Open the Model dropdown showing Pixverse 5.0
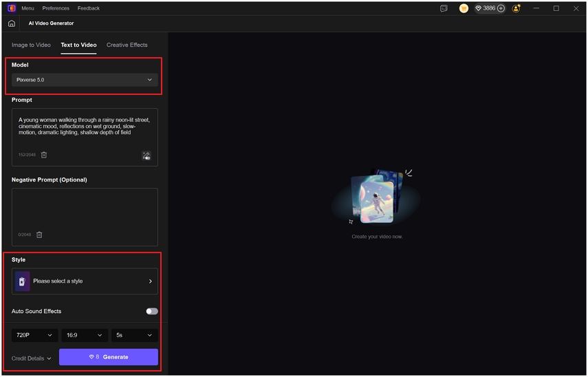The width and height of the screenshot is (588, 377). [x=85, y=80]
